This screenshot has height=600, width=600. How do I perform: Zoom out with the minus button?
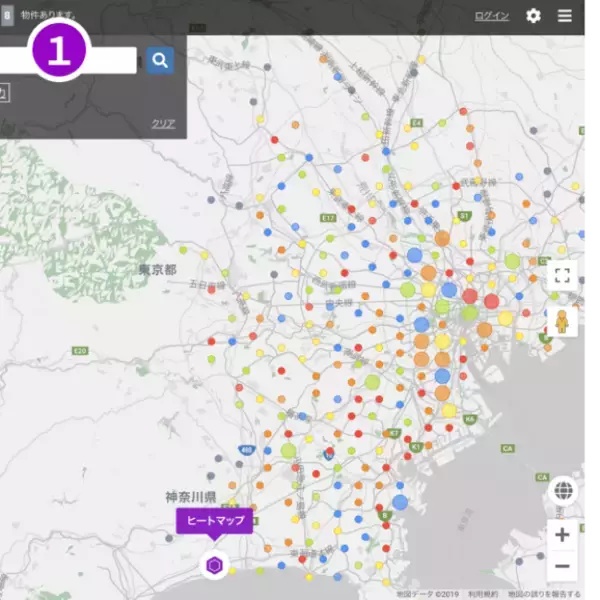(562, 565)
